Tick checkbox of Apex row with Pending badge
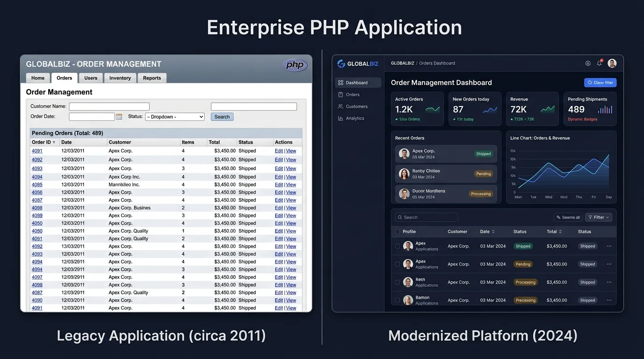This screenshot has width=644, height=359. click(x=397, y=264)
